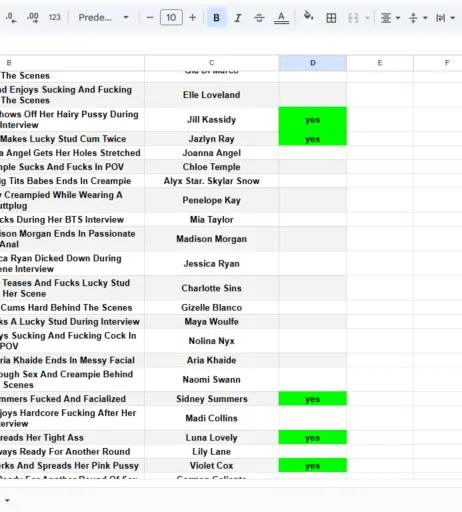This screenshot has height=512, width=462.
Task: Select green yes cell beside Sidney Summers
Action: 313,399
